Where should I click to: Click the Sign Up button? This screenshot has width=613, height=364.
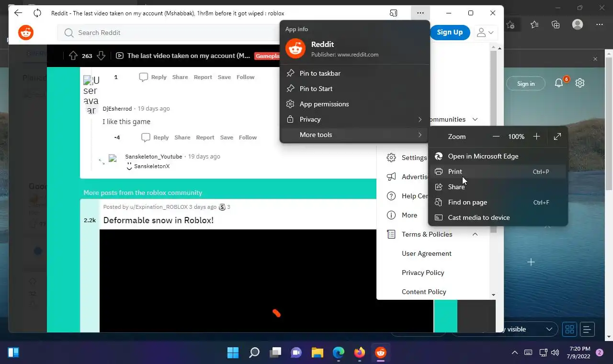[x=450, y=32]
